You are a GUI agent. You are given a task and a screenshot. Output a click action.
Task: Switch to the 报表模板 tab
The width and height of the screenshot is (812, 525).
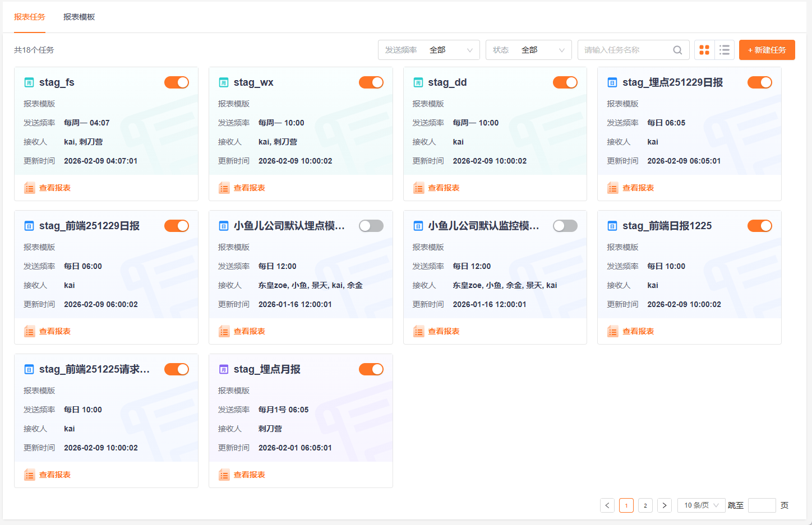coord(79,17)
